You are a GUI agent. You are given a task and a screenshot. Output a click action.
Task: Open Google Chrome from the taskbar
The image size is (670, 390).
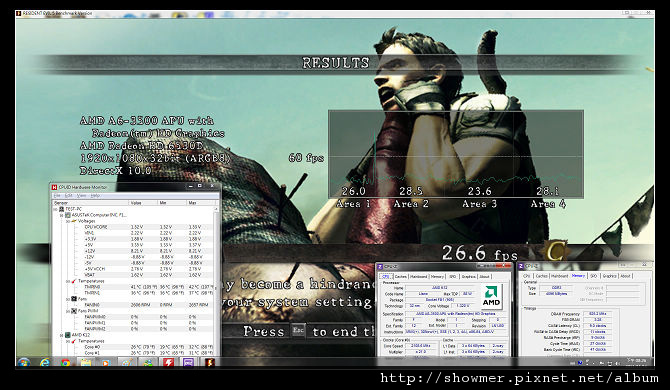[65, 363]
